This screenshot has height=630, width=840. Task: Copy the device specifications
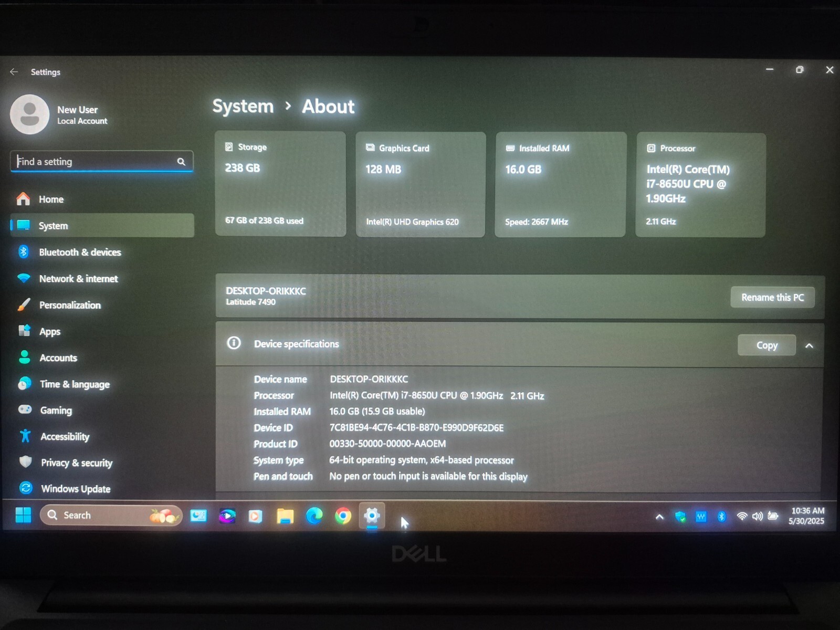766,345
